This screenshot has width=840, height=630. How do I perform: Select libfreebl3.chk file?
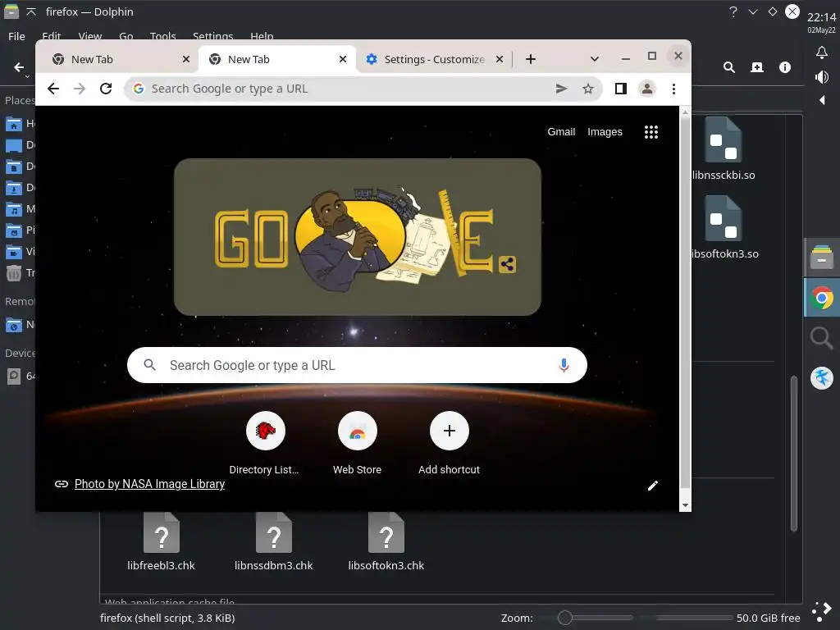pyautogui.click(x=162, y=541)
